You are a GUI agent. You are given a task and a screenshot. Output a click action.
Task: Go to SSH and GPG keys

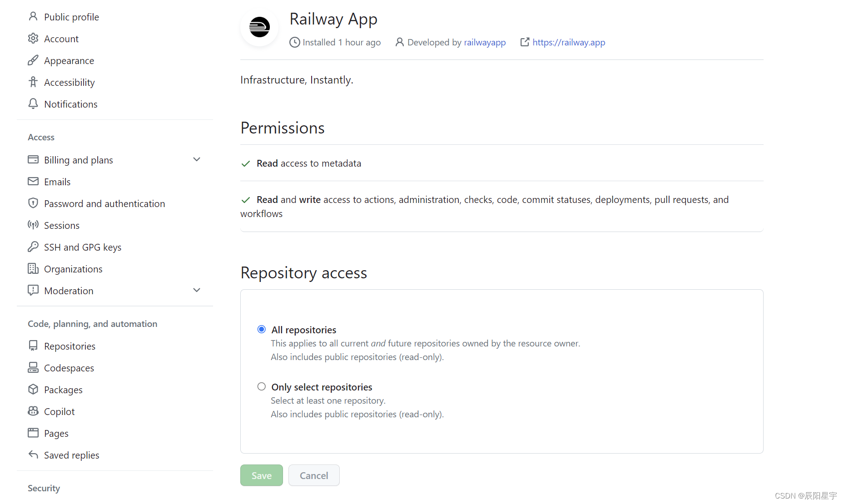[83, 247]
